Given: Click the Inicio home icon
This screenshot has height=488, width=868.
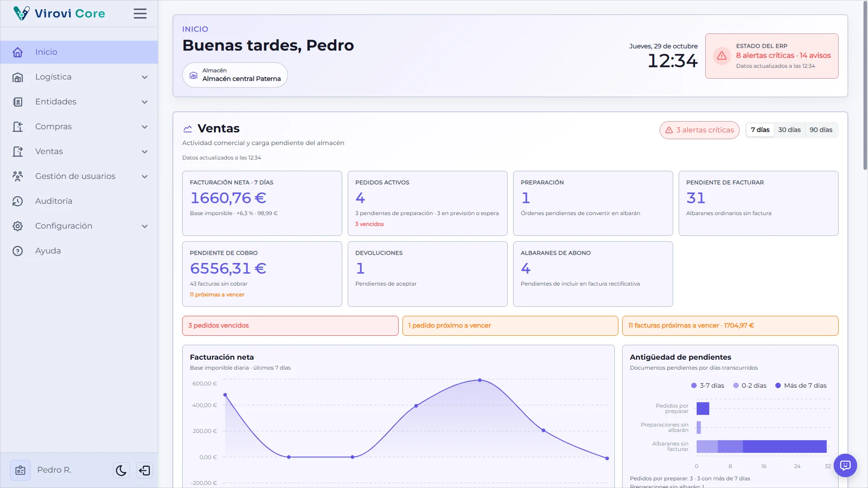Looking at the screenshot, I should click(18, 52).
